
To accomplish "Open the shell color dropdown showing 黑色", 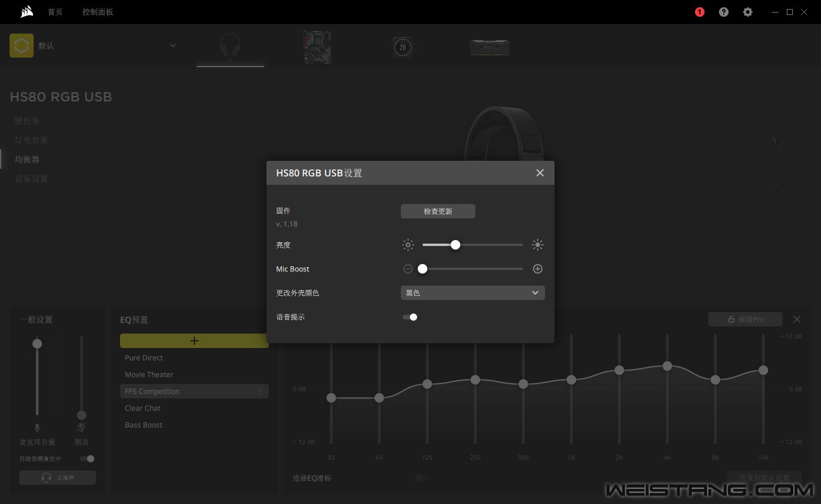I will [x=473, y=293].
